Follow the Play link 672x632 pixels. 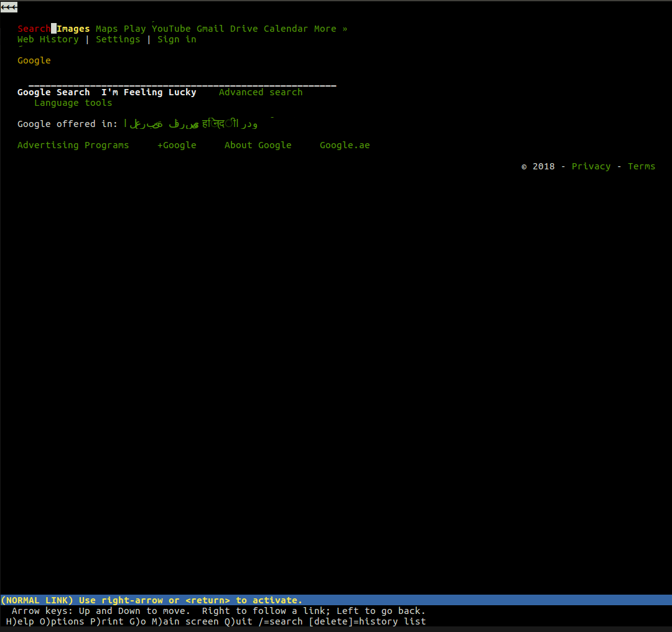(x=134, y=29)
